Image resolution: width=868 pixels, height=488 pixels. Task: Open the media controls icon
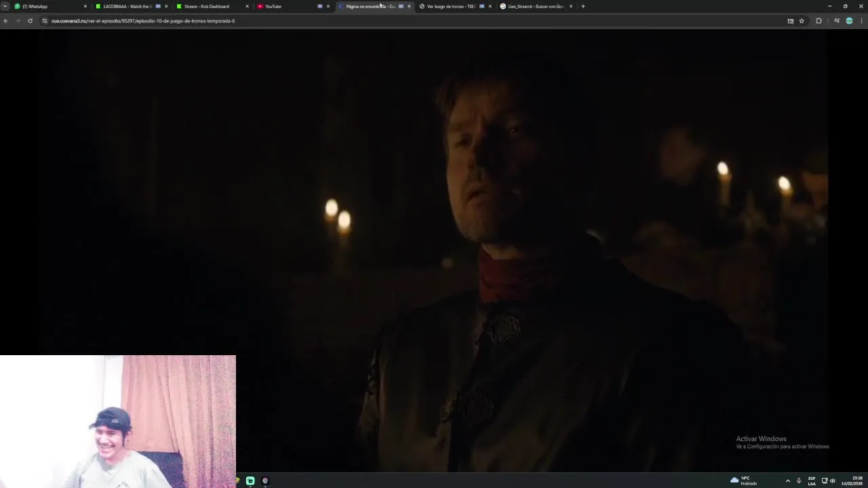pos(837,21)
